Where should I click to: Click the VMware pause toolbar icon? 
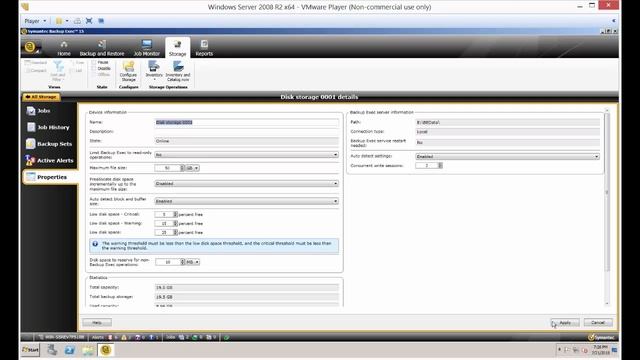click(x=59, y=21)
